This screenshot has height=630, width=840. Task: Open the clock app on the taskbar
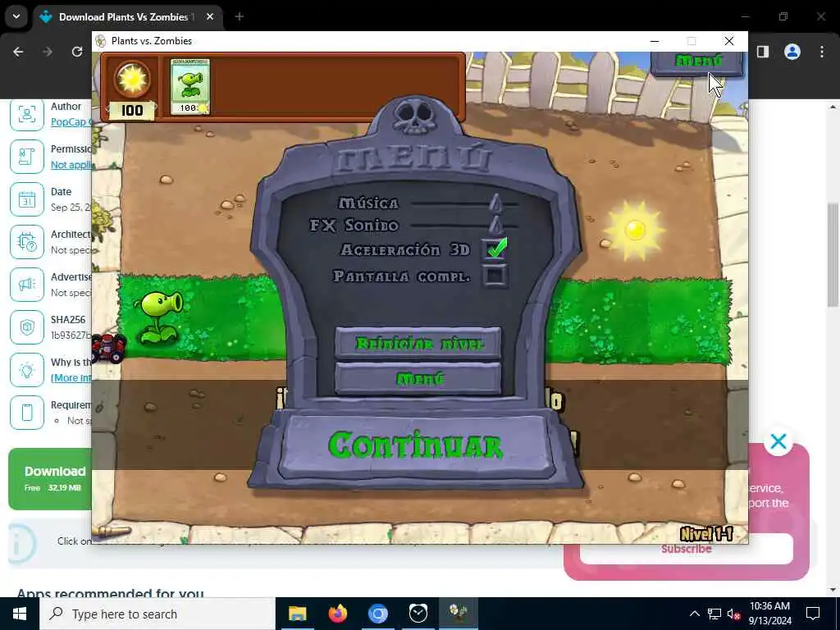pos(418,614)
